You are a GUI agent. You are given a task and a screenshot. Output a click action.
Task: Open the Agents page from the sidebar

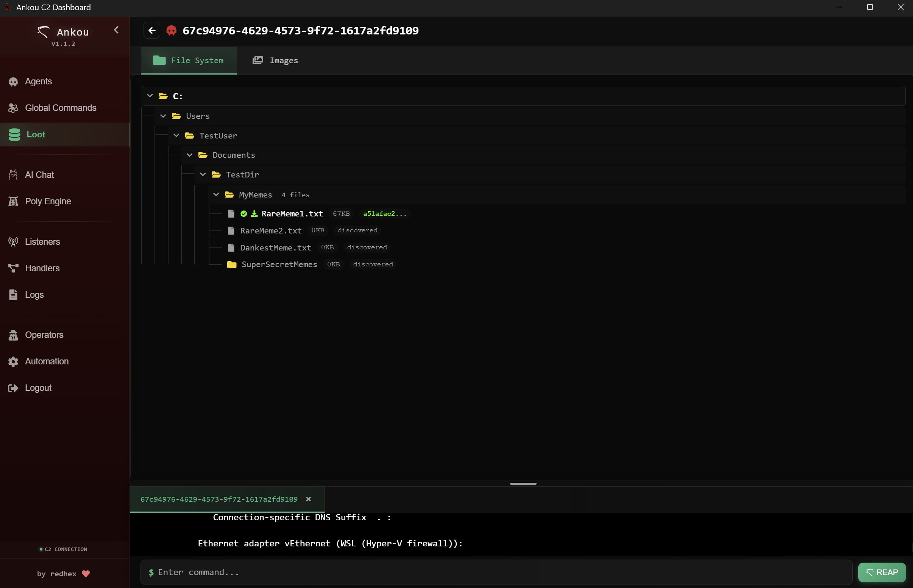coord(38,81)
